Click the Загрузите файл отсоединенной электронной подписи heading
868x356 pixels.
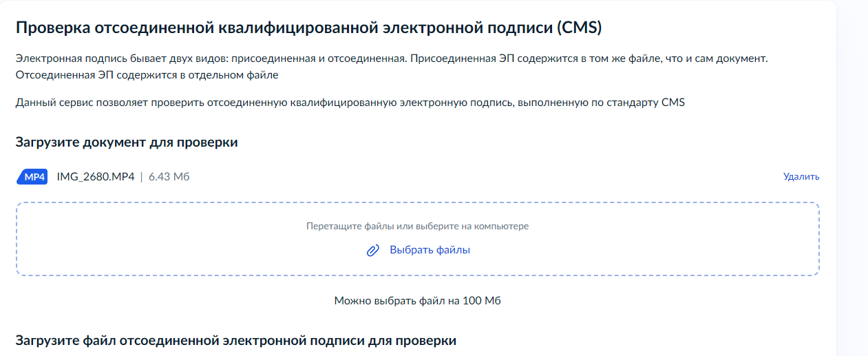235,341
